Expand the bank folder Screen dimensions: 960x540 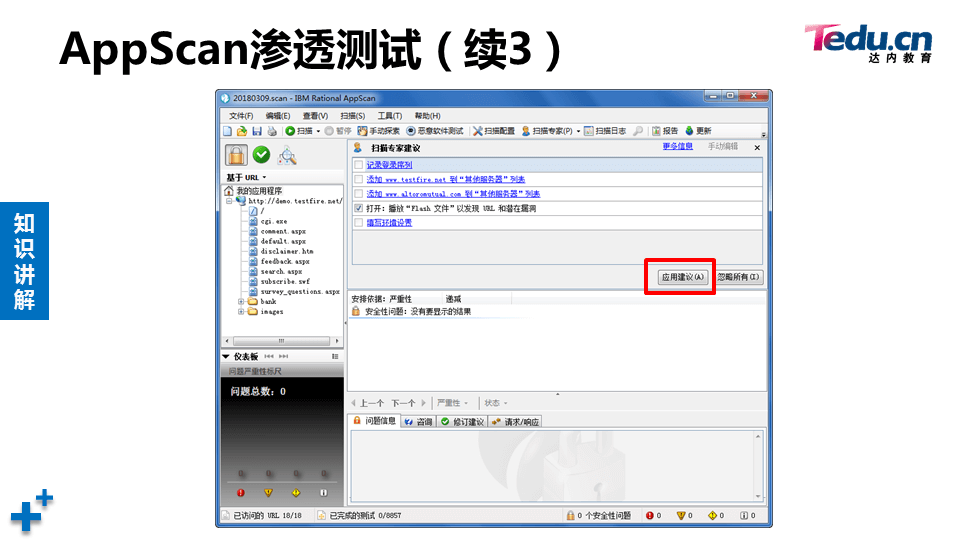tap(241, 301)
